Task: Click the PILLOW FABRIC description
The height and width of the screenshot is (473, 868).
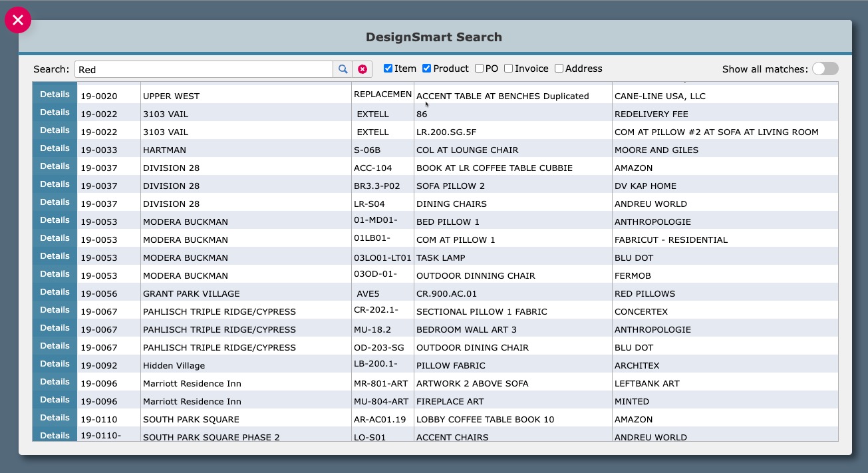Action: pos(451,365)
